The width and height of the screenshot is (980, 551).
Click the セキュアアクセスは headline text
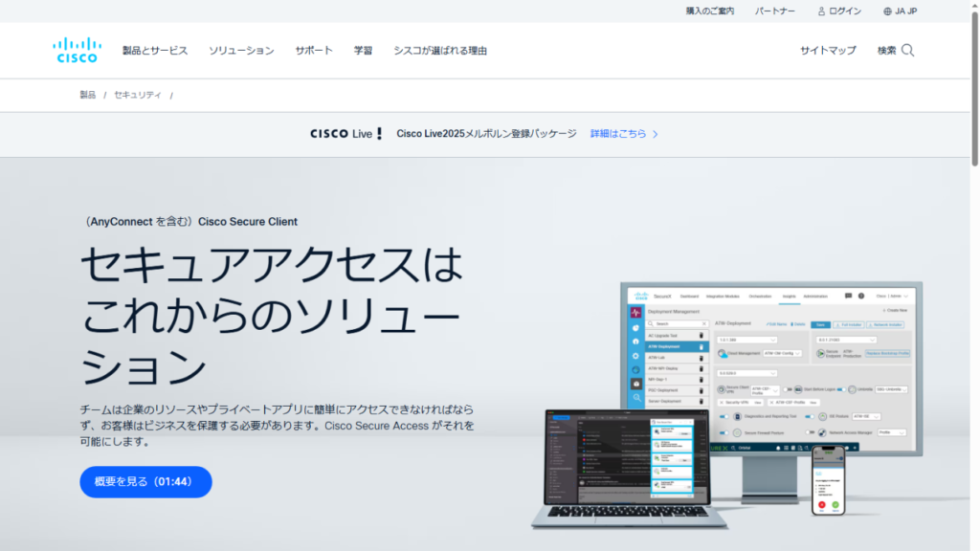pos(272,264)
